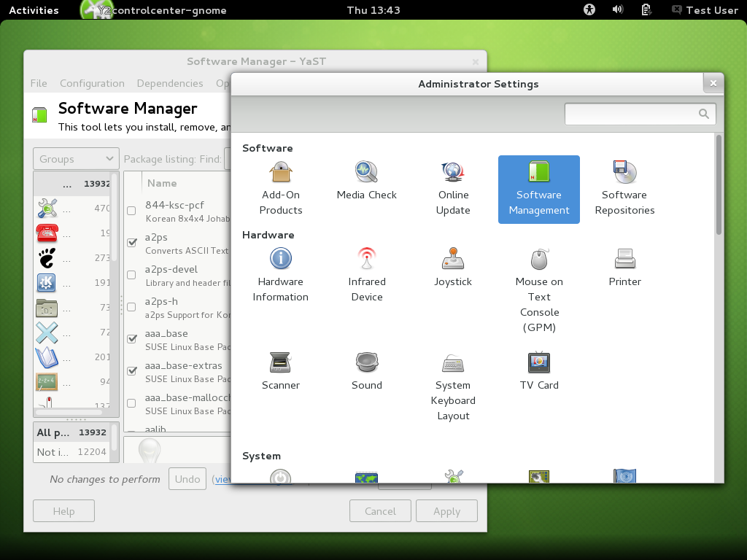Uncheck the aaa_base-extras package checkbox

[x=132, y=370]
